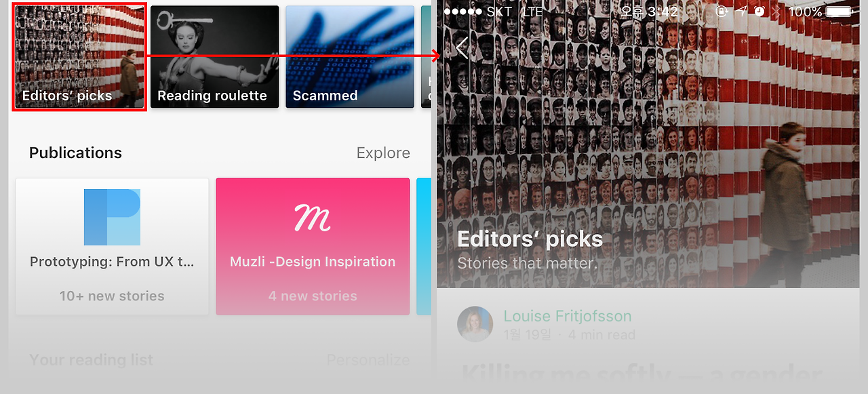Tap the location services arrow icon

(x=741, y=12)
